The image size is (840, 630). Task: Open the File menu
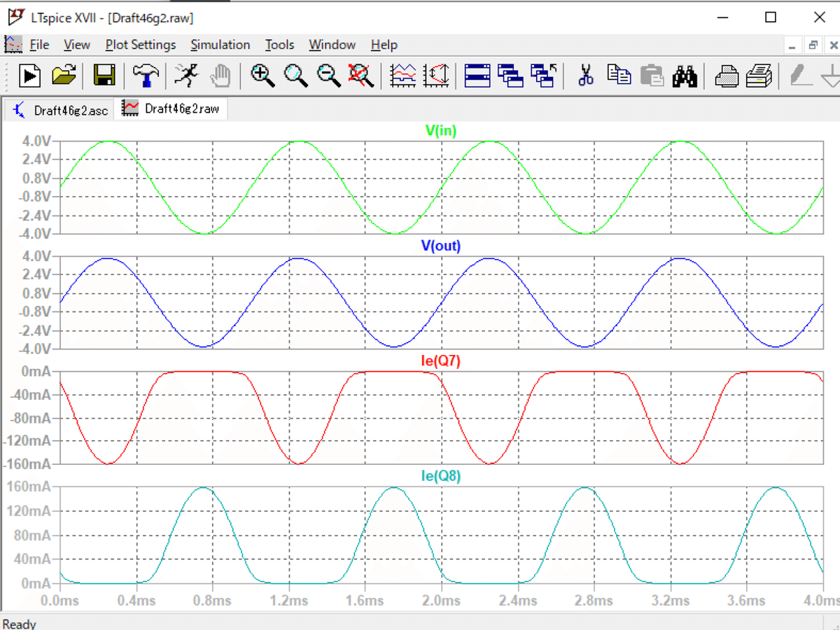[39, 45]
